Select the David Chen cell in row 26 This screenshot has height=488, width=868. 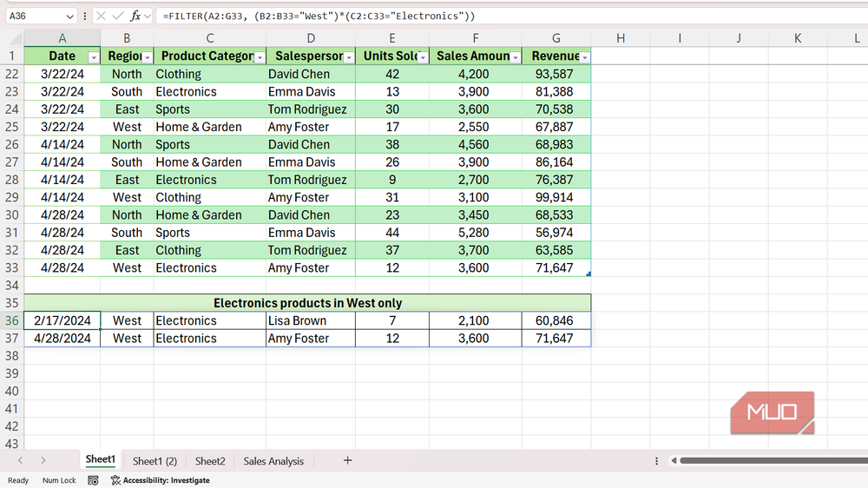(311, 144)
